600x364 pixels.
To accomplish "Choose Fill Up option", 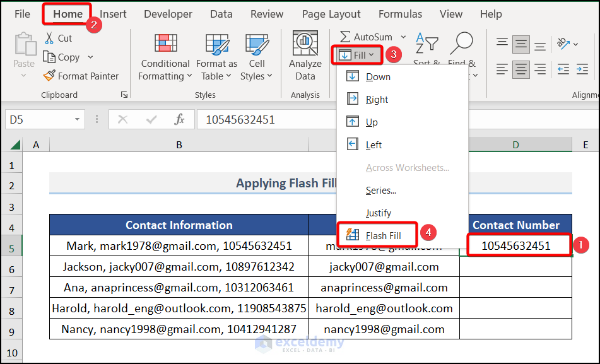I will point(402,122).
